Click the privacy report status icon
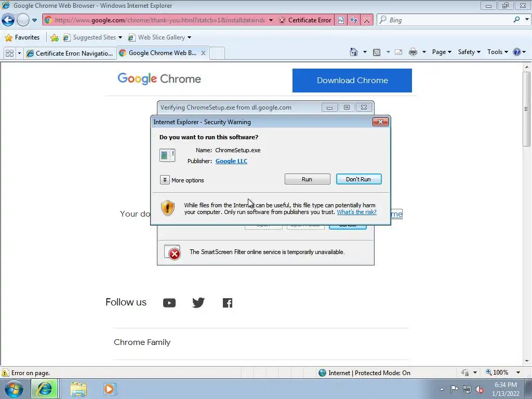The width and height of the screenshot is (532, 399). coord(465,373)
